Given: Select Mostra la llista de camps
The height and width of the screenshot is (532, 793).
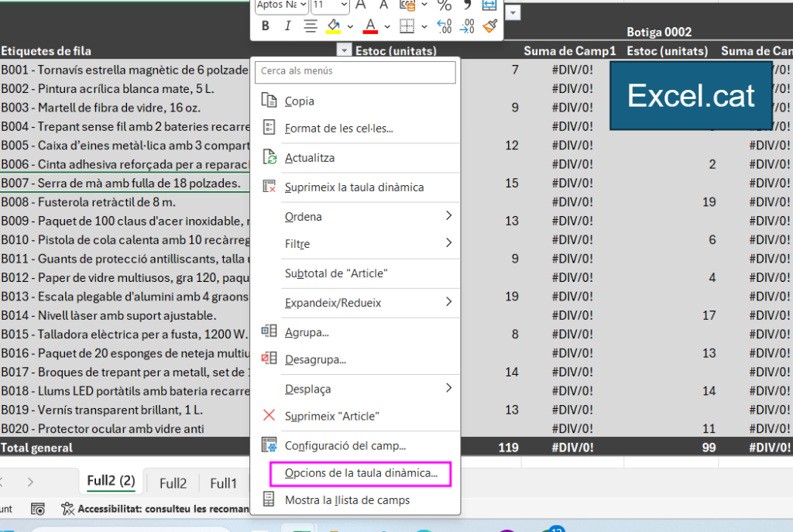Looking at the screenshot, I should [x=355, y=500].
